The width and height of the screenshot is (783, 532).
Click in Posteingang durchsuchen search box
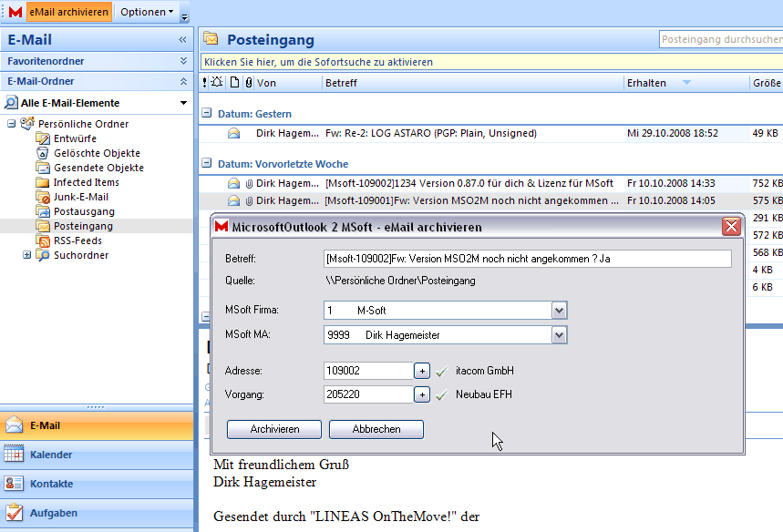click(721, 39)
